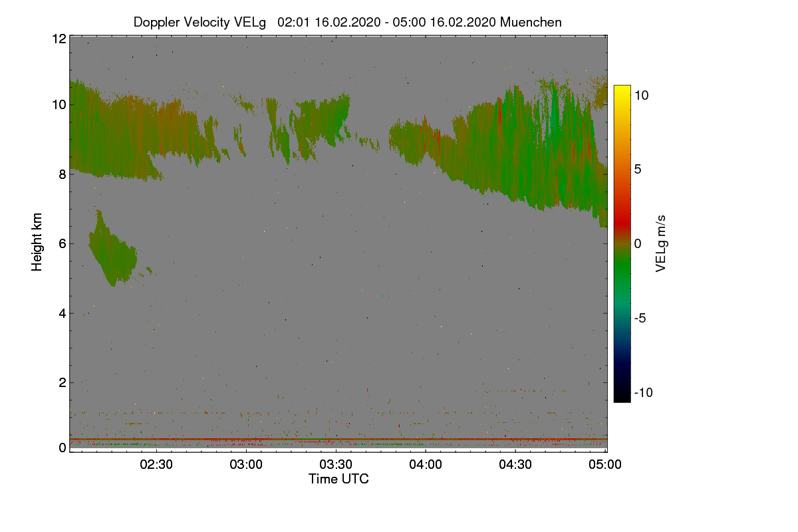The height and width of the screenshot is (532, 798).
Task: Click the 04:00 time tick label
Action: click(426, 465)
